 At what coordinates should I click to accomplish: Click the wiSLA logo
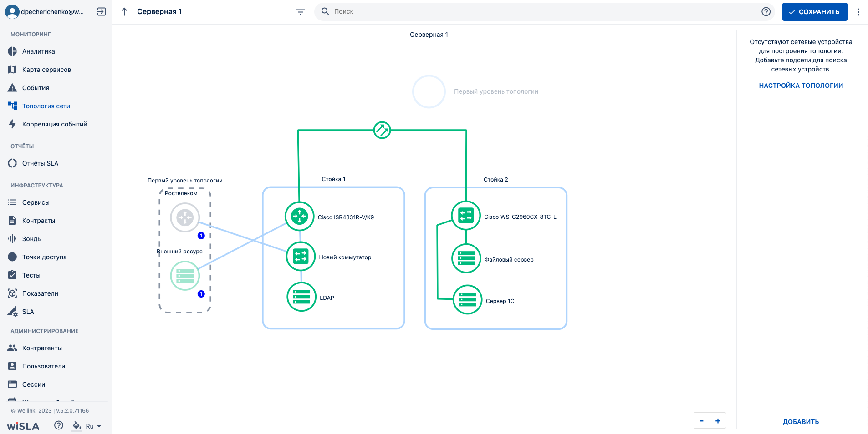tap(23, 426)
